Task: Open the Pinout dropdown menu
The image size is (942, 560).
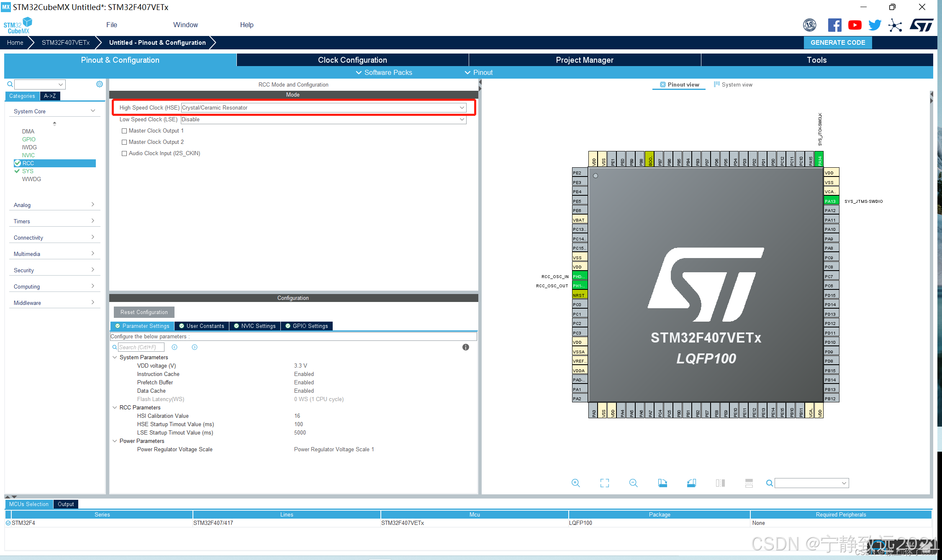Action: 479,72
